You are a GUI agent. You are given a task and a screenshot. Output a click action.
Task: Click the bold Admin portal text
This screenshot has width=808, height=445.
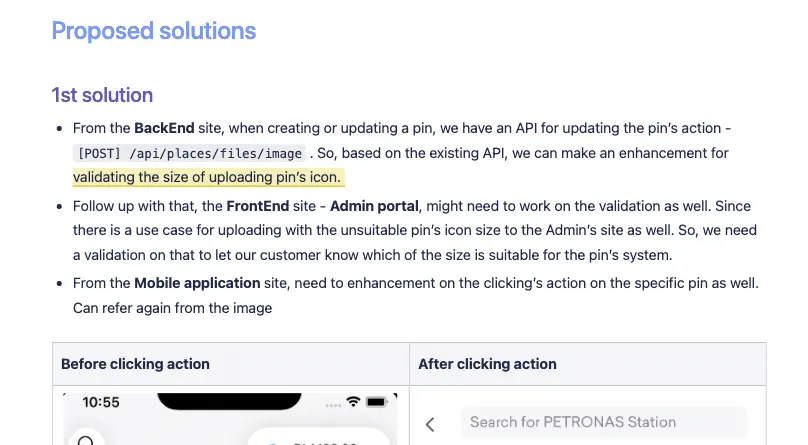click(374, 206)
